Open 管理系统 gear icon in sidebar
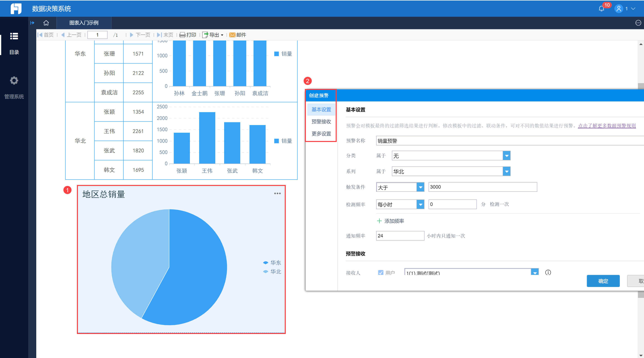Image resolution: width=644 pixels, height=358 pixels. tap(14, 81)
